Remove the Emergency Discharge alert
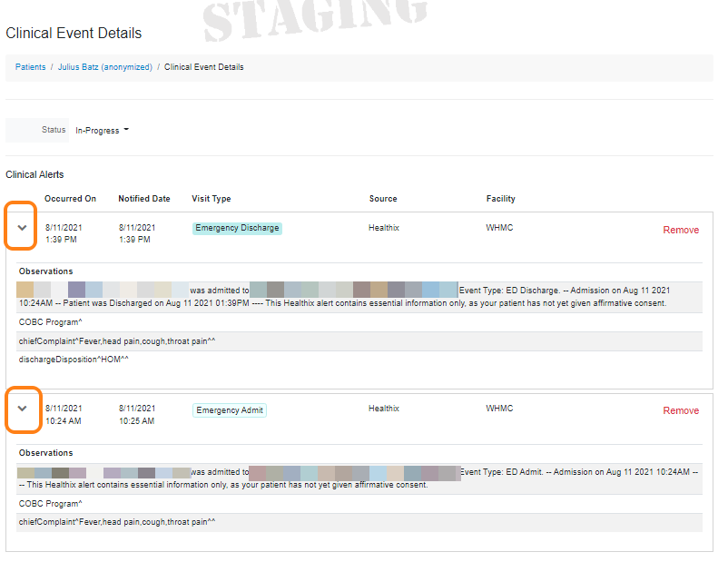This screenshot has height=562, width=728. [x=680, y=230]
